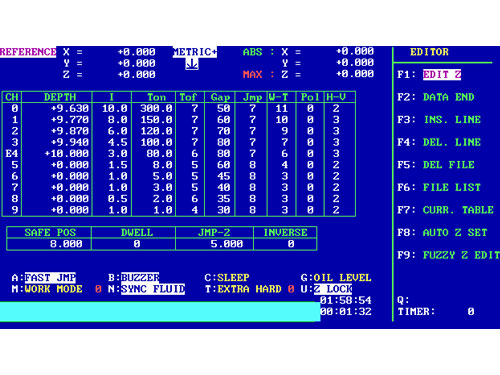Select depth +10.000 in row E4
Image resolution: width=500 pixels, height=375 pixels.
pyautogui.click(x=67, y=154)
